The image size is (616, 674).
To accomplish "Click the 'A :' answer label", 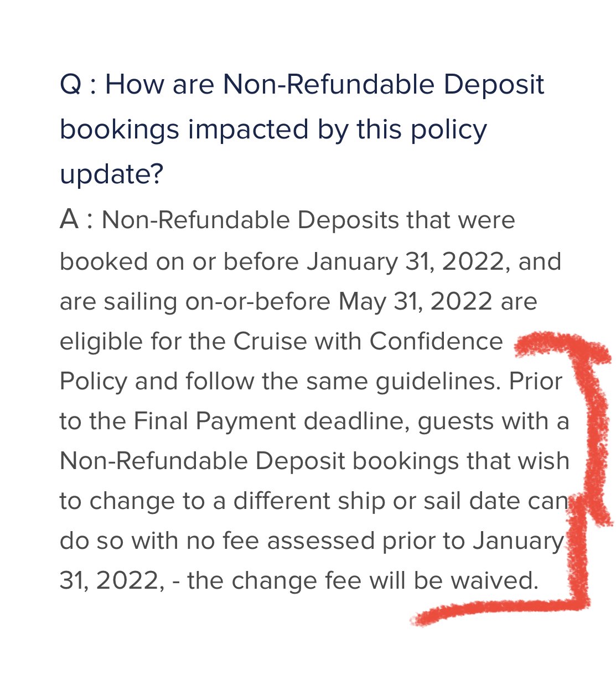I will [77, 219].
